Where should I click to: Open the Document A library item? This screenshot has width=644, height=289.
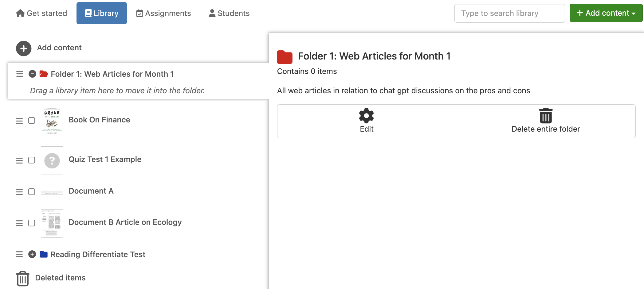tap(91, 191)
